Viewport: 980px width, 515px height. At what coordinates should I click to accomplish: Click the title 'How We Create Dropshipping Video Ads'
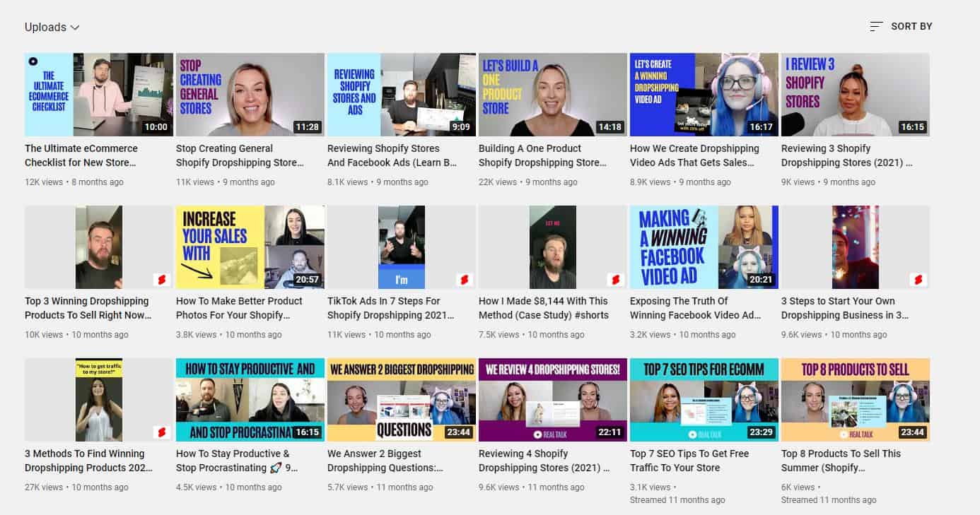pyautogui.click(x=694, y=155)
